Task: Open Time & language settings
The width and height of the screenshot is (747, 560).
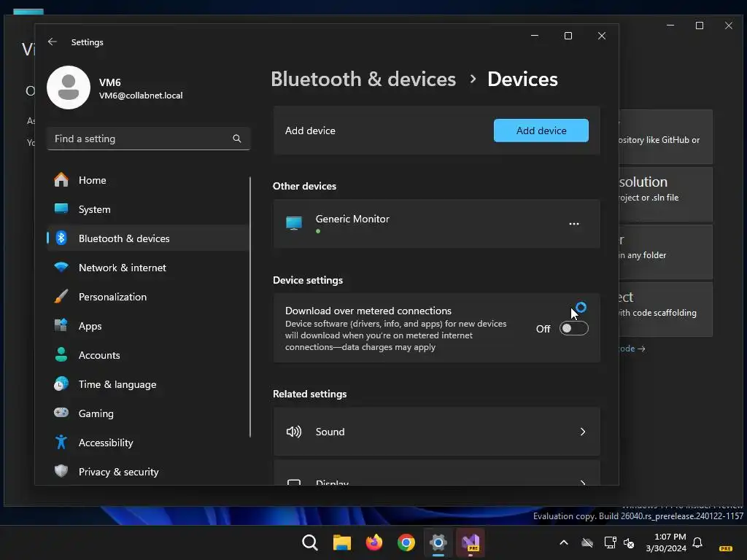Action: click(x=149, y=384)
